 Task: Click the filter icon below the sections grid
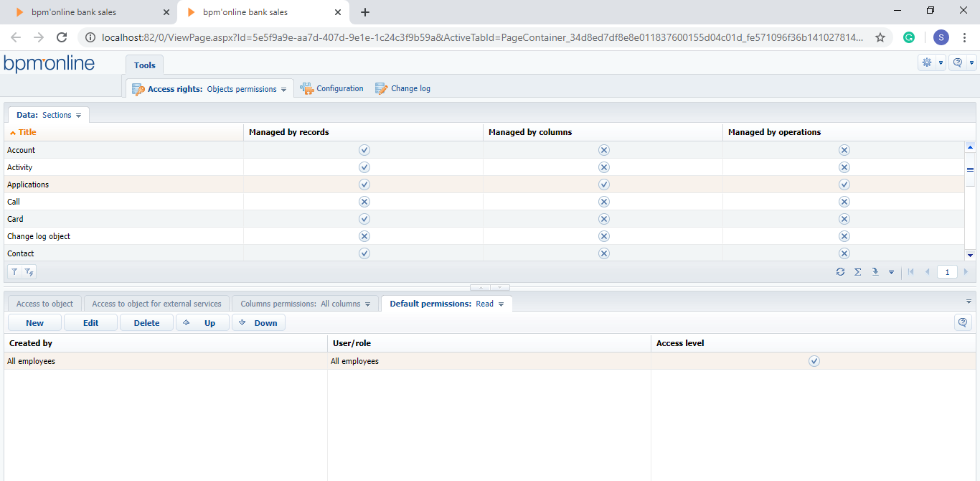pos(14,272)
